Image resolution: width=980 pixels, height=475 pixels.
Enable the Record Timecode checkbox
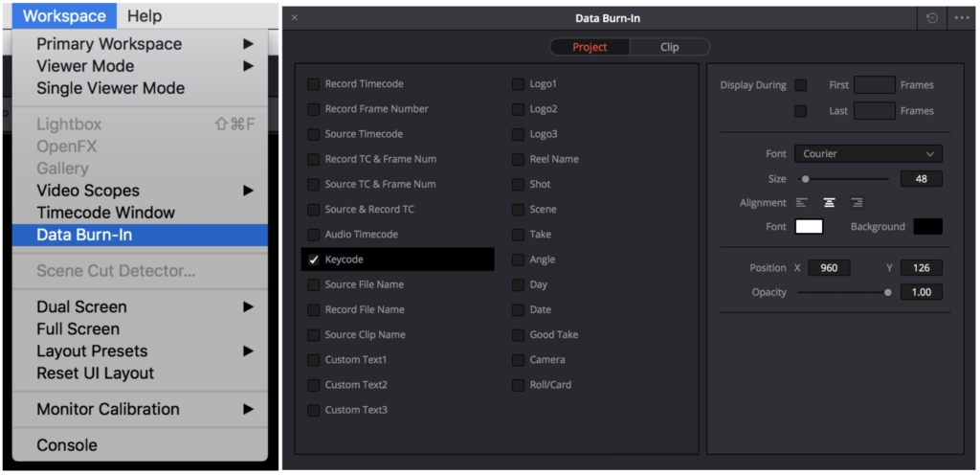[313, 84]
